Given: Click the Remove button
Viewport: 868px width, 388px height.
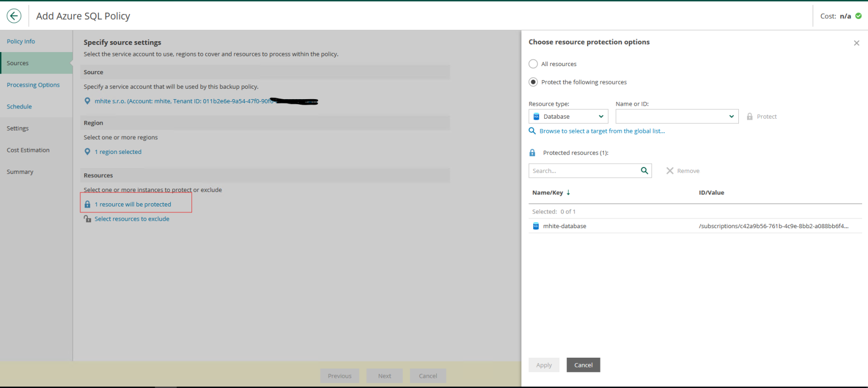Looking at the screenshot, I should click(x=682, y=171).
